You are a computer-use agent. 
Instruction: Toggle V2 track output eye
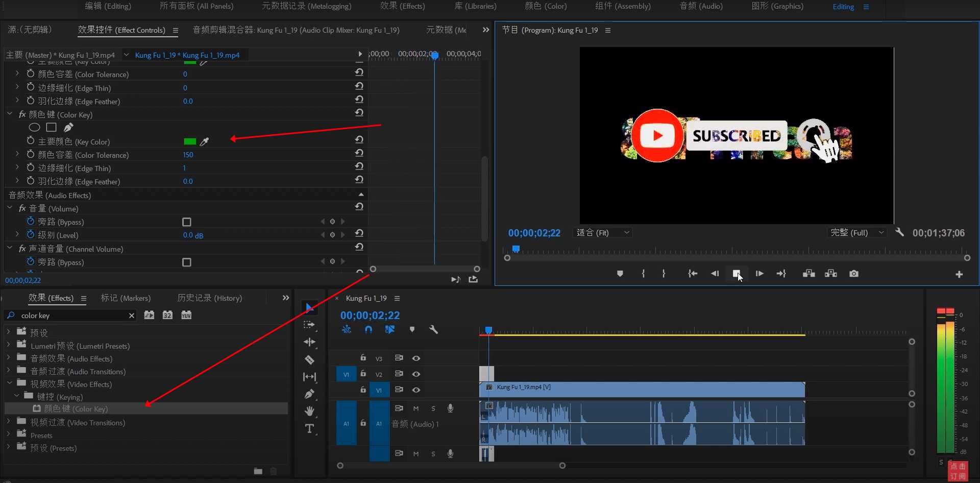[416, 374]
